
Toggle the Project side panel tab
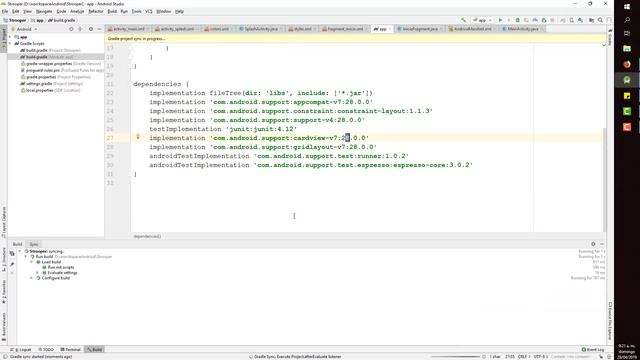click(4, 40)
